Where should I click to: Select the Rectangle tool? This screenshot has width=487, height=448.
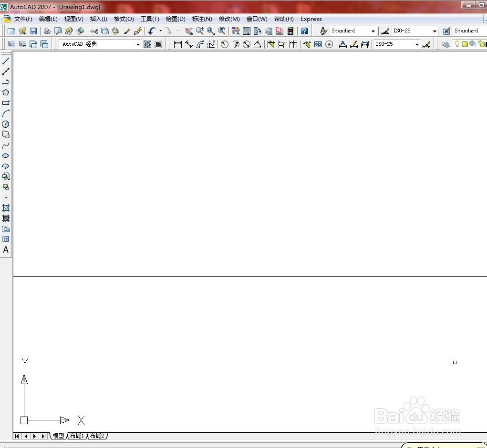(x=6, y=103)
